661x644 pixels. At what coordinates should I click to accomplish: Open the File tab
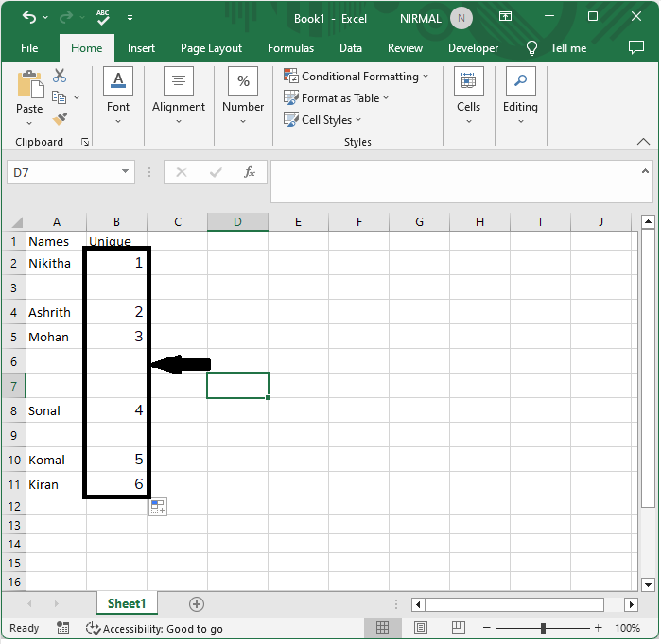pyautogui.click(x=29, y=48)
